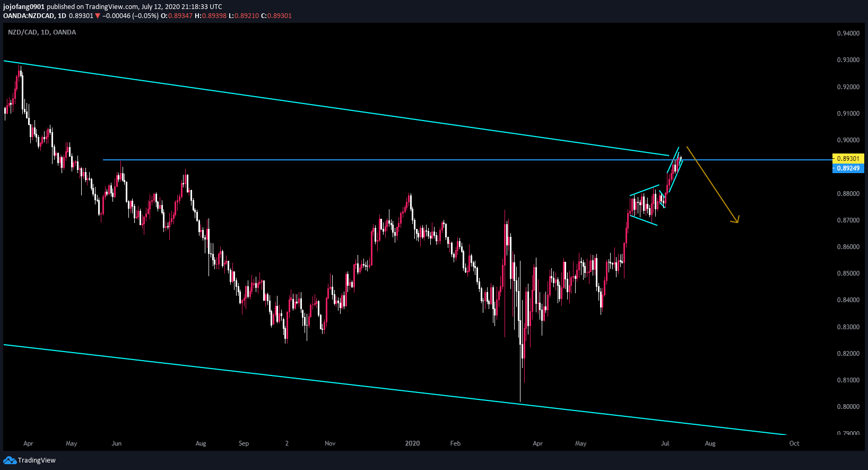The image size is (868, 470).
Task: Click the high value H:0.89398
Action: click(211, 16)
